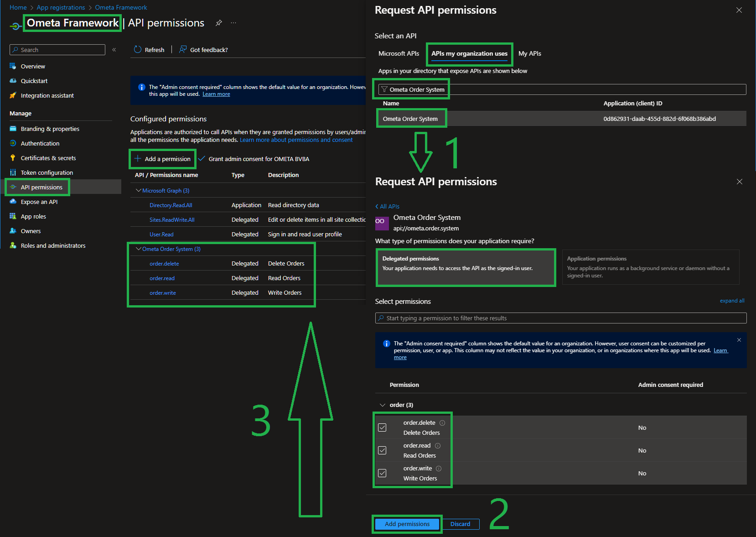Click App registrations breadcrumb link
Screen dimensions: 756x537
pyautogui.click(x=61, y=7)
